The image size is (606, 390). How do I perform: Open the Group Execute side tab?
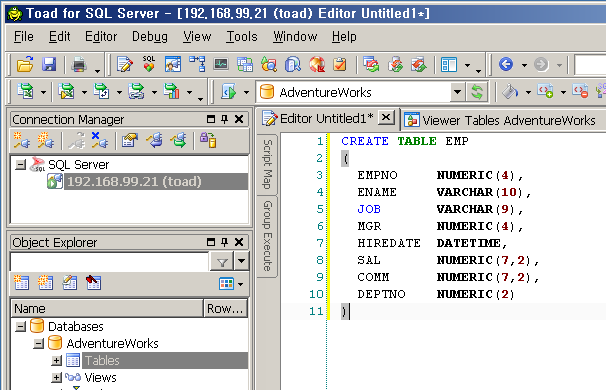click(267, 236)
